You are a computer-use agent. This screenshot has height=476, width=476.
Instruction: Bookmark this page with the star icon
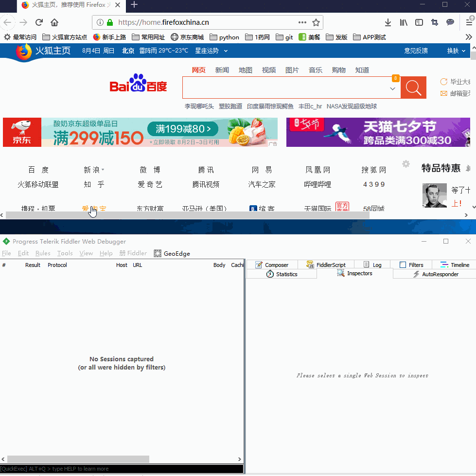pos(316,22)
